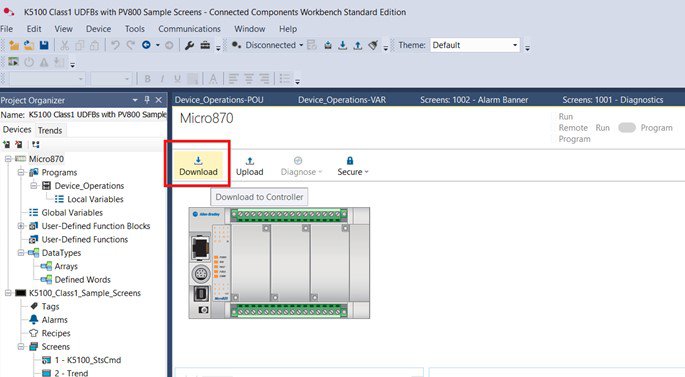The image size is (685, 377).
Task: Open the Tools menu
Action: (135, 29)
